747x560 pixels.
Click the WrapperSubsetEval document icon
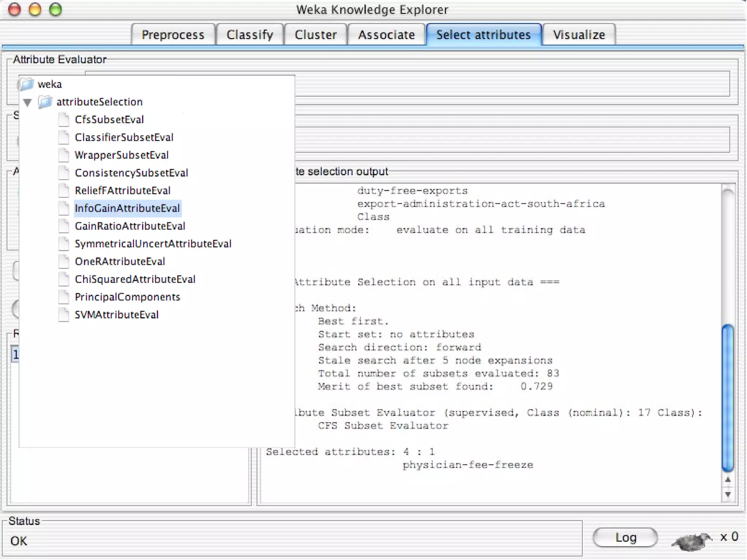pyautogui.click(x=64, y=155)
